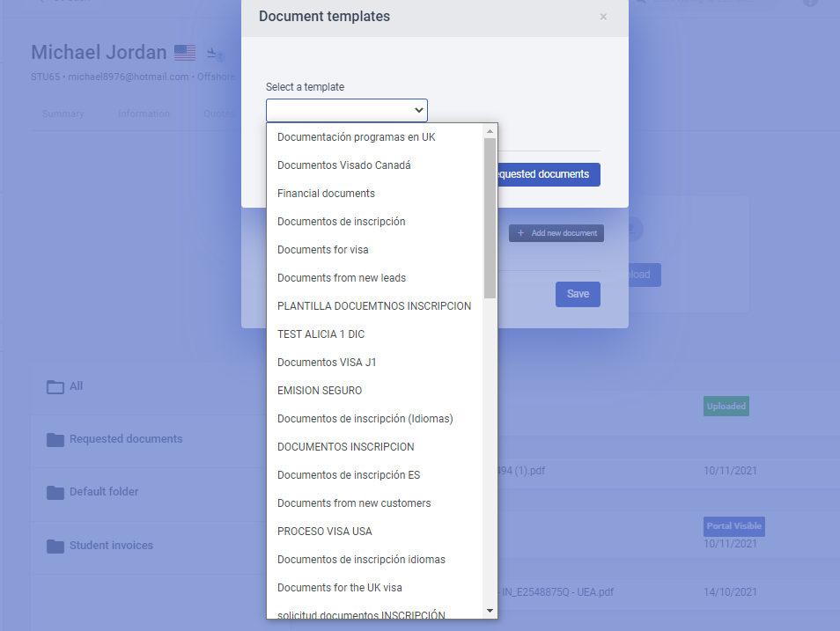Switch to the Information tab

coord(144,114)
